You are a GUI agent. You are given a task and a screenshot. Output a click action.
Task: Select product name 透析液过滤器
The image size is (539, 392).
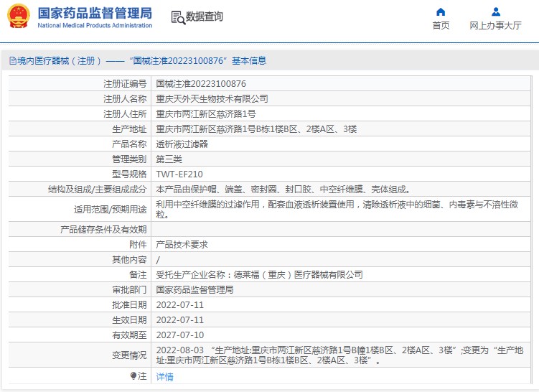point(182,144)
